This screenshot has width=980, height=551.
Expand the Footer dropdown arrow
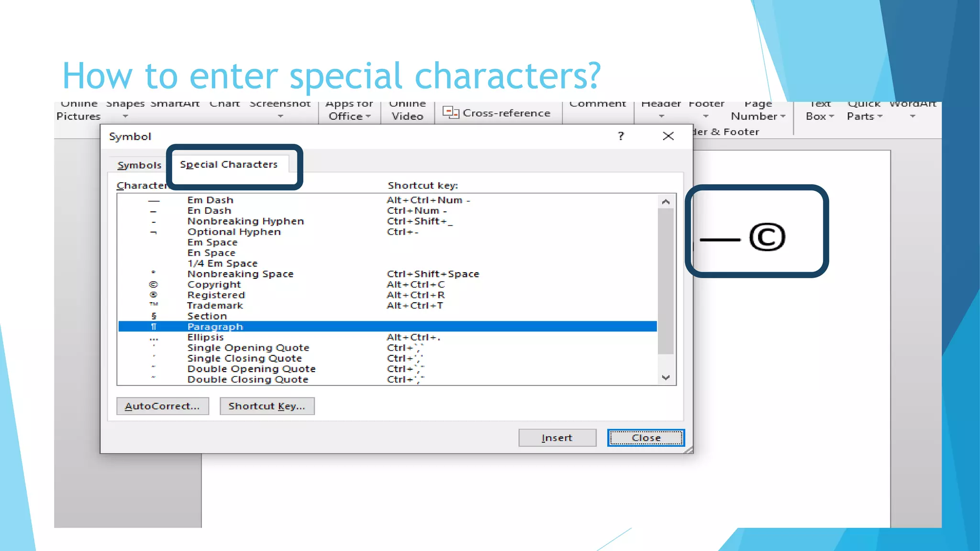point(706,116)
